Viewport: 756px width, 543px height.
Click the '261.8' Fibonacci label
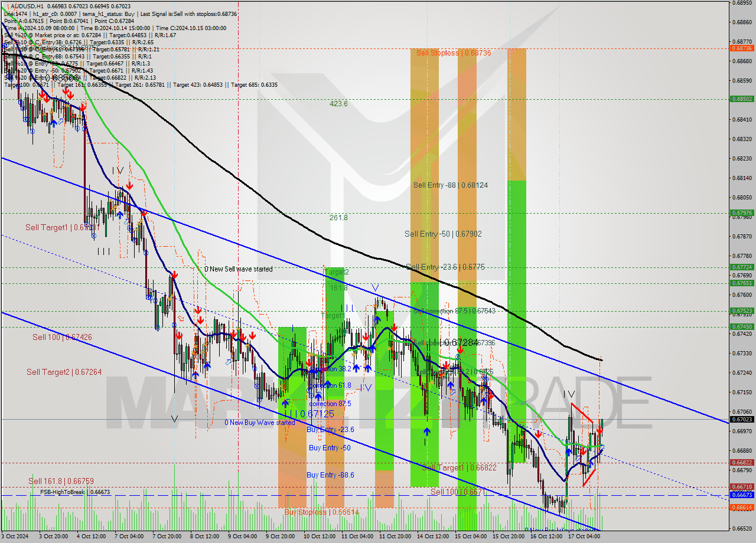(338, 218)
